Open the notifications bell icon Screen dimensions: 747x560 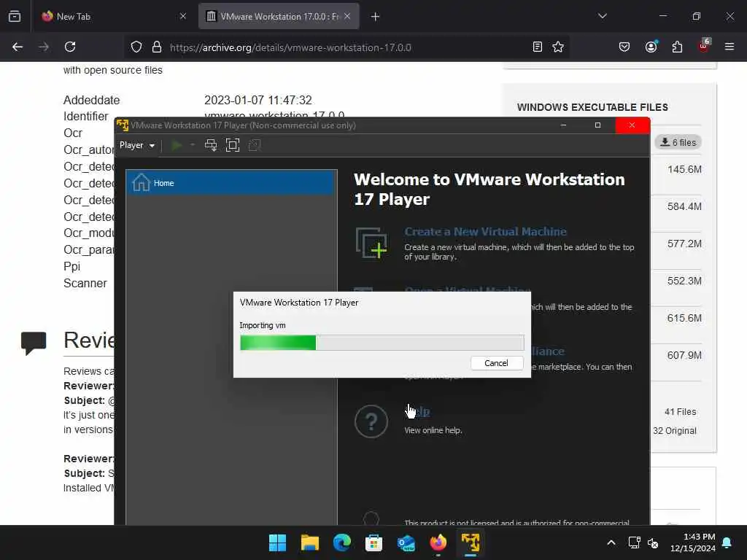[x=727, y=542]
